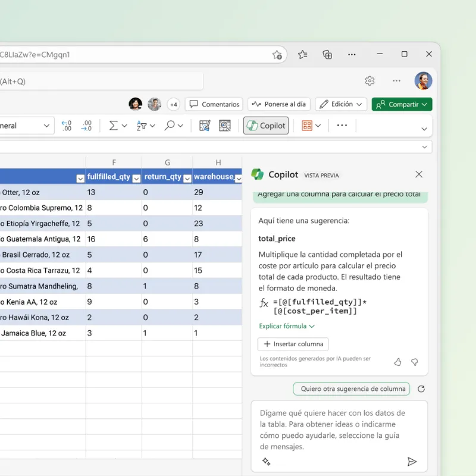Send the message with the paper plane icon

tap(413, 461)
